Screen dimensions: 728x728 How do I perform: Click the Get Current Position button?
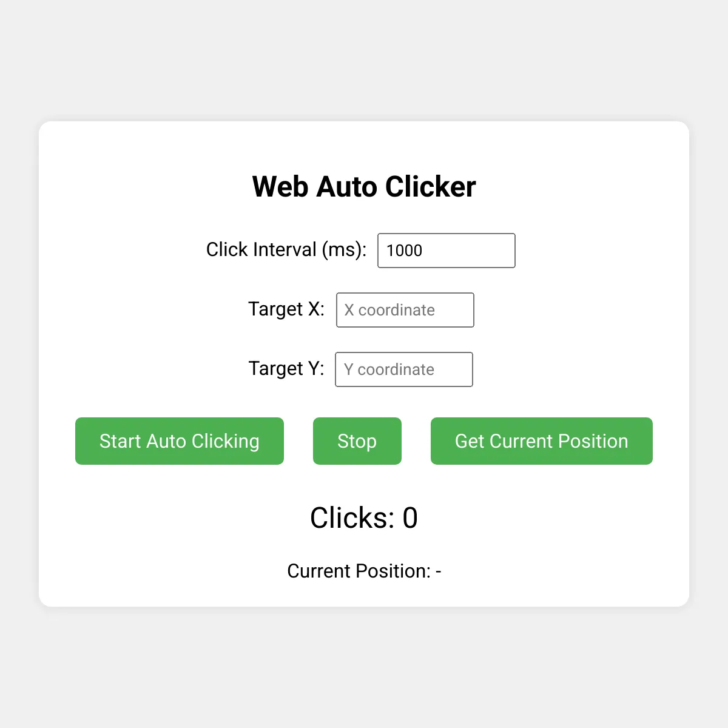(541, 441)
